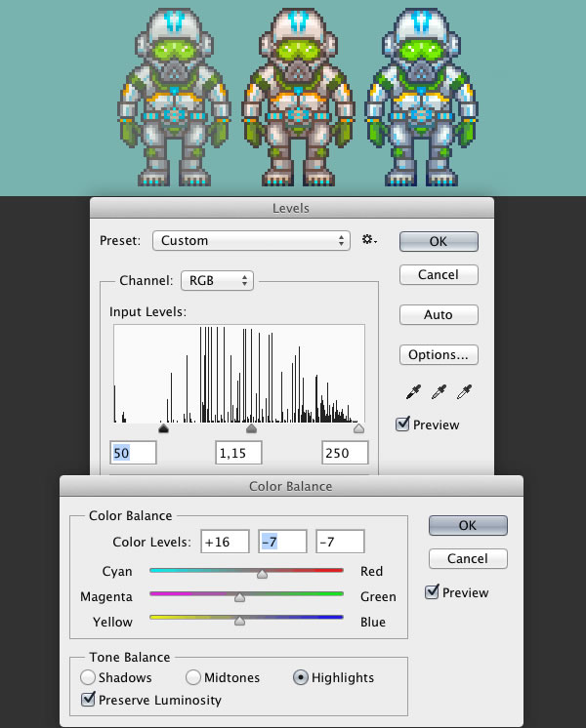Click OK in the Levels dialog

coord(439,241)
